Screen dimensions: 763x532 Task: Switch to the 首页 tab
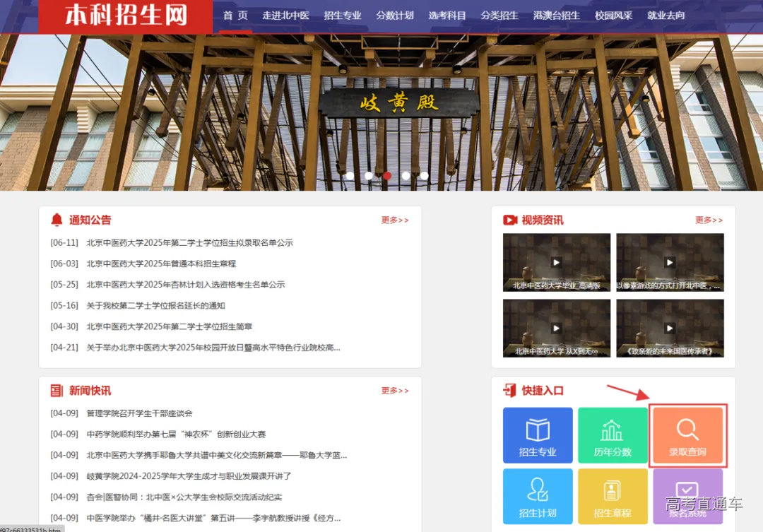tap(236, 14)
